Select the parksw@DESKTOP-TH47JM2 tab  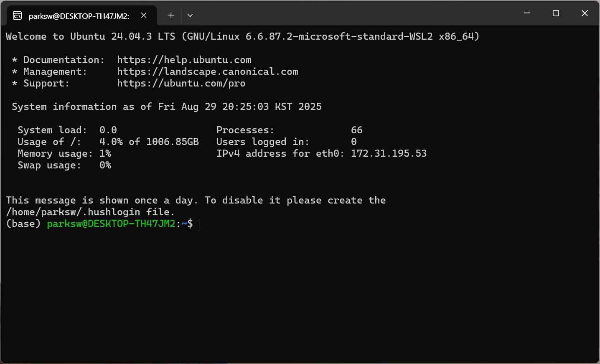(79, 16)
